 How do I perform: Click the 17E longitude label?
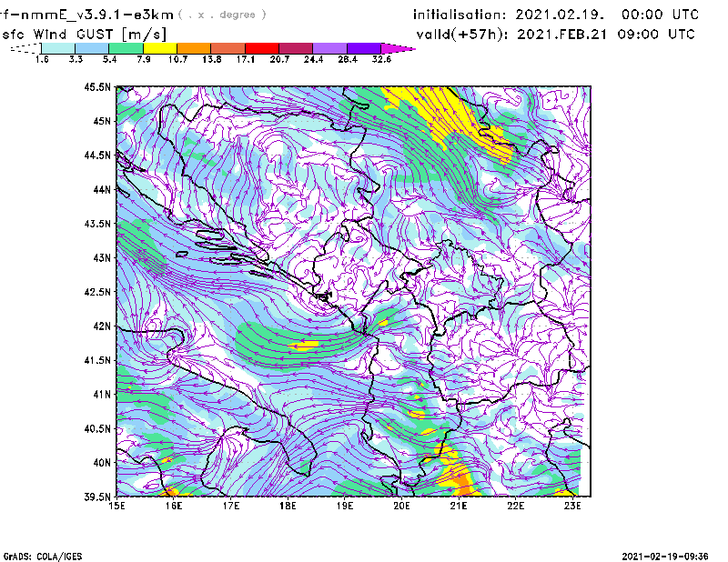(231, 506)
